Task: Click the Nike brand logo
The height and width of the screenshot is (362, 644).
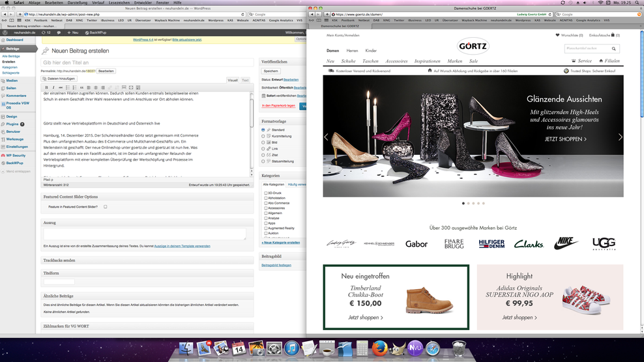Action: pyautogui.click(x=566, y=243)
